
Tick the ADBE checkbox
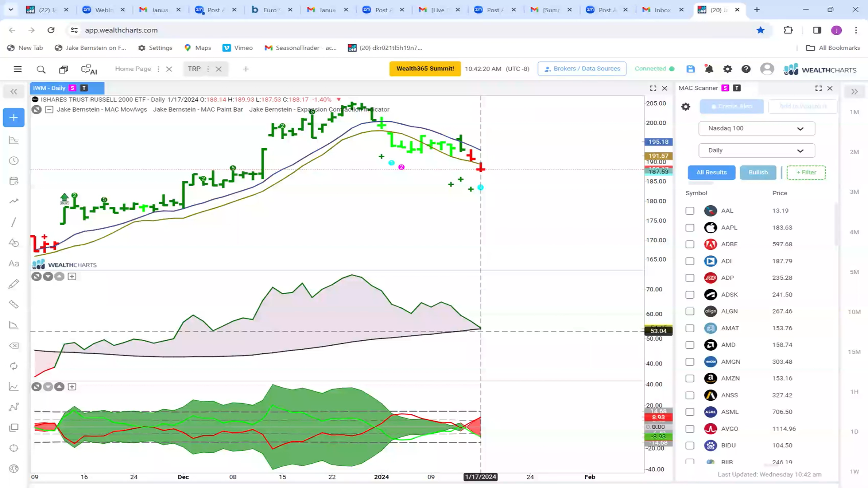pos(690,244)
